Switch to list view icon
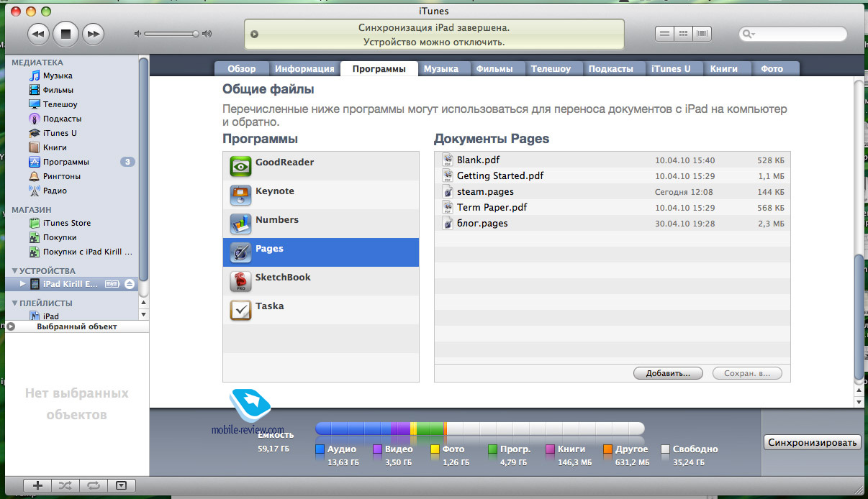 [665, 33]
